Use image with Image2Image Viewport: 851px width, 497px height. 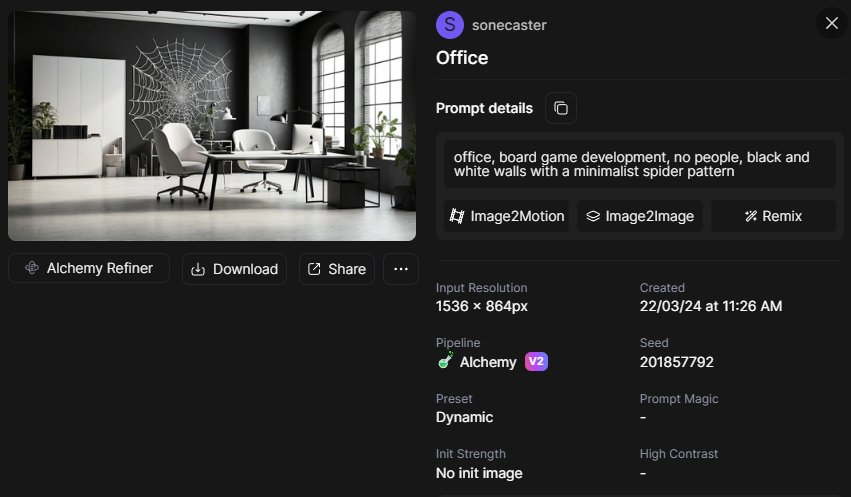click(x=640, y=216)
